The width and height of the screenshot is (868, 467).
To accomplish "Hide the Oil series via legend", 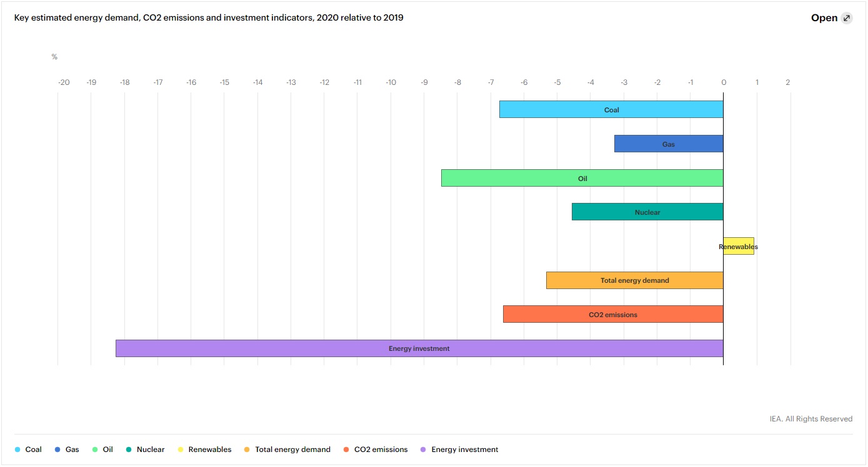I will 102,450.
